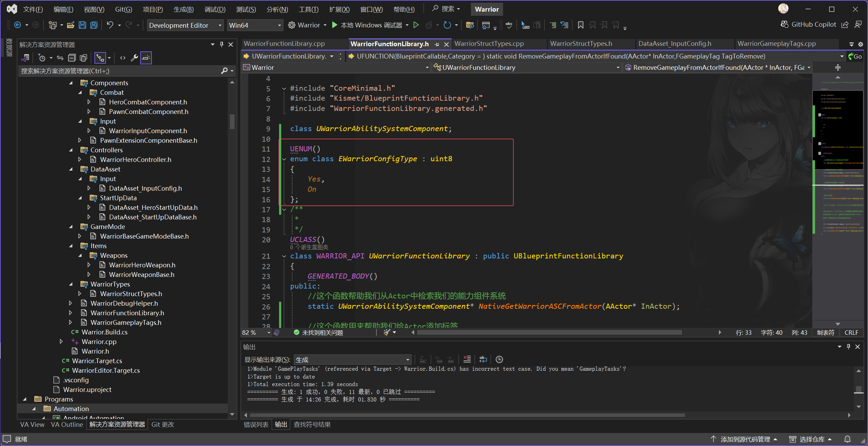Select Warrior.uproject in the tree
The image size is (868, 446).
87,390
